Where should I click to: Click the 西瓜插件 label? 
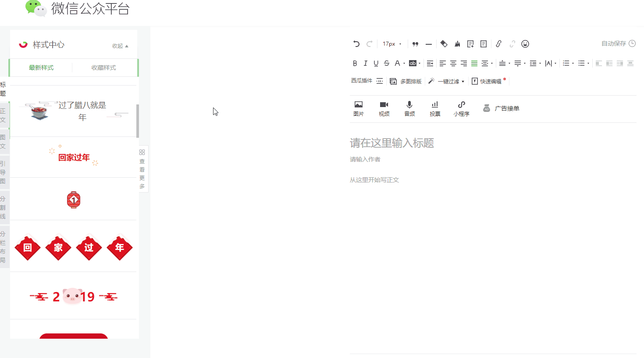[x=362, y=81]
